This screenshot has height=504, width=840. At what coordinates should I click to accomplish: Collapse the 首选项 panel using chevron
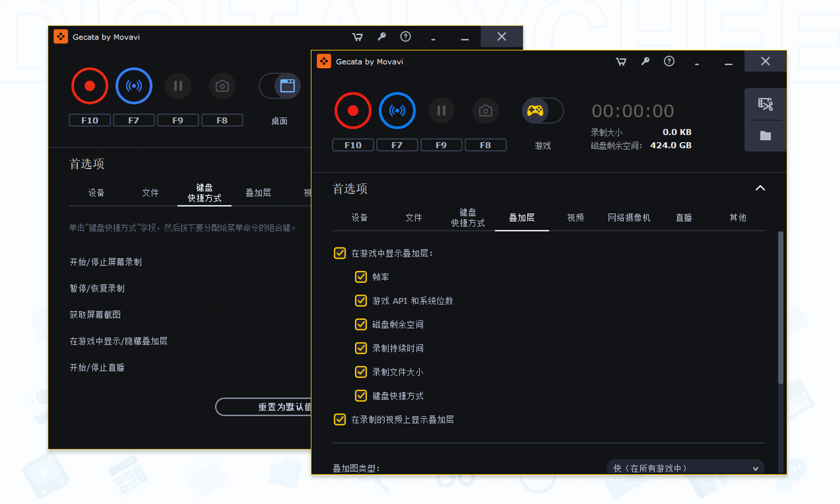(760, 188)
